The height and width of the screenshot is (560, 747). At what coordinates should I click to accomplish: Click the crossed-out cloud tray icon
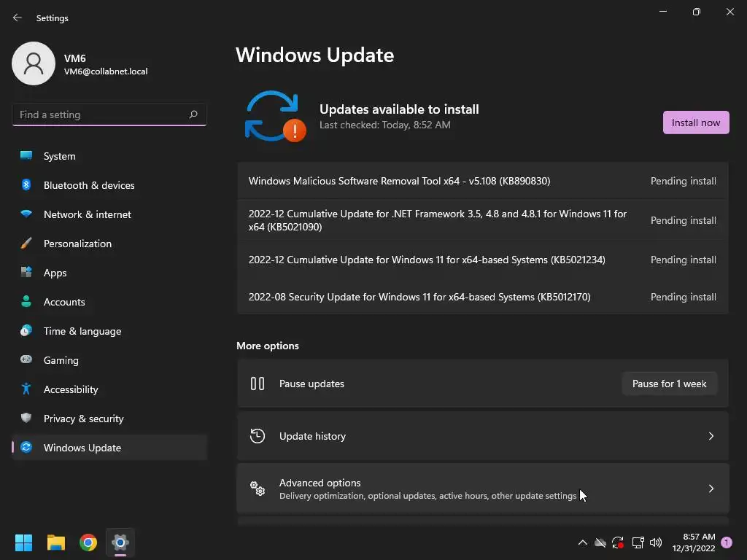[600, 542]
